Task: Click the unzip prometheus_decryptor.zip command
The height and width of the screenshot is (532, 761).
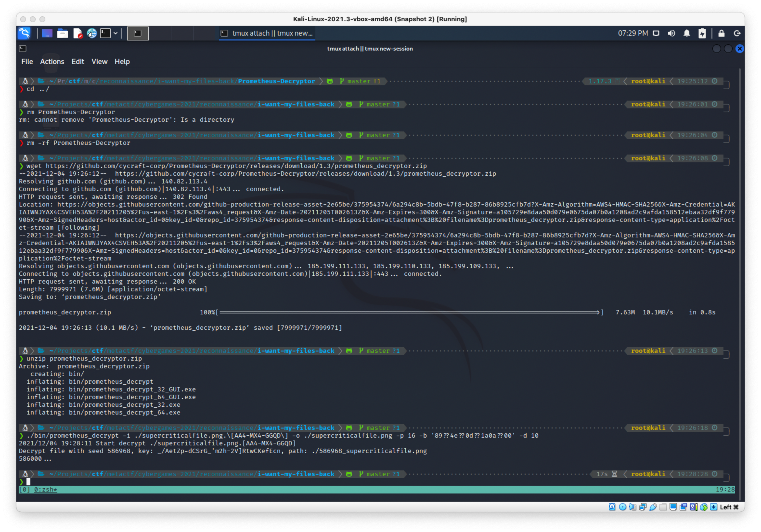Action: (84, 359)
